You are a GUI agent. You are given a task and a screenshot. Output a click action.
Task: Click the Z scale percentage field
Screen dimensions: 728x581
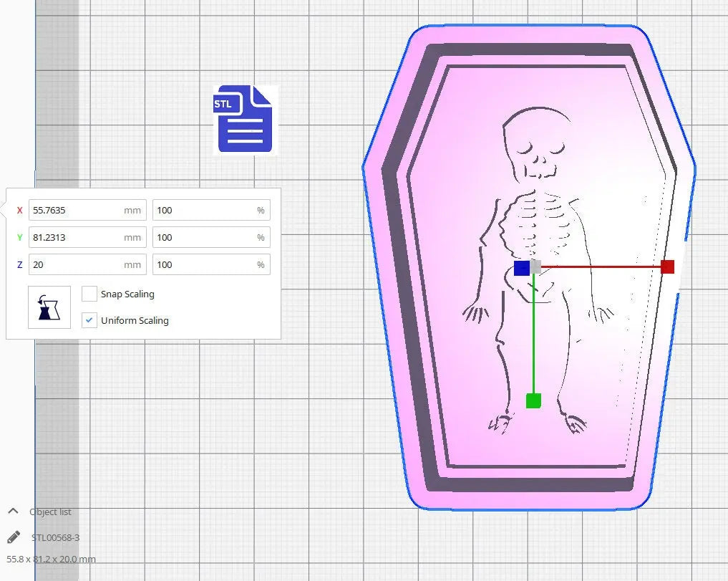coord(204,264)
